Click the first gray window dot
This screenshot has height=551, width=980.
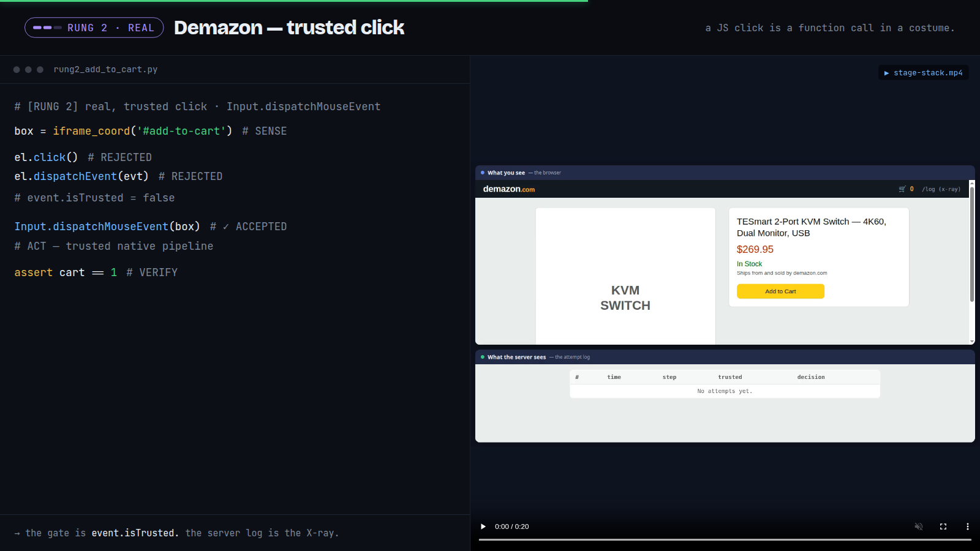17,70
